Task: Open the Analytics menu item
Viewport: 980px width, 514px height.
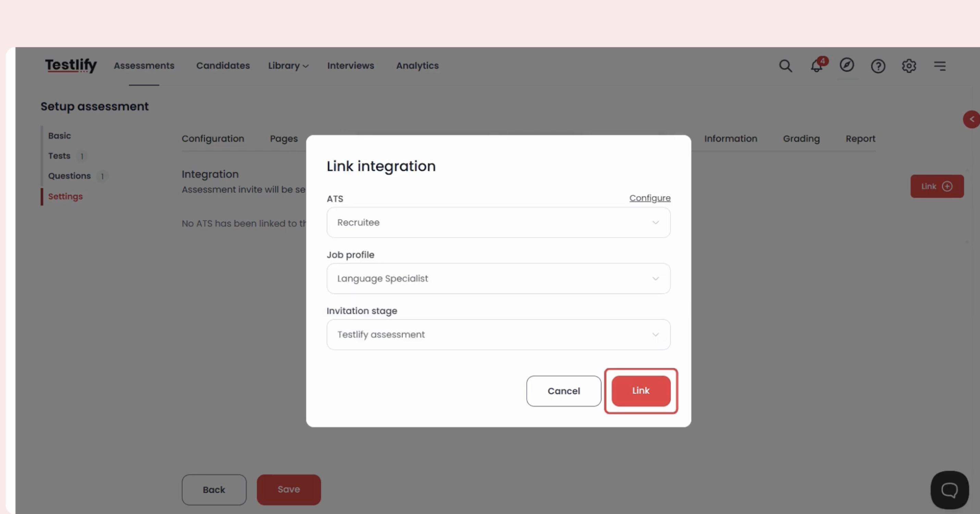Action: [417, 65]
